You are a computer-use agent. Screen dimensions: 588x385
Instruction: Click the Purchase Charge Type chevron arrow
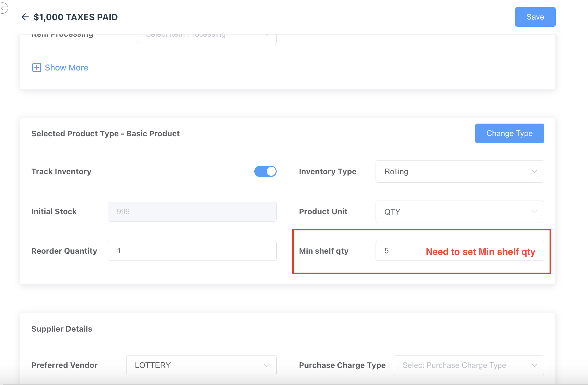[534, 365]
